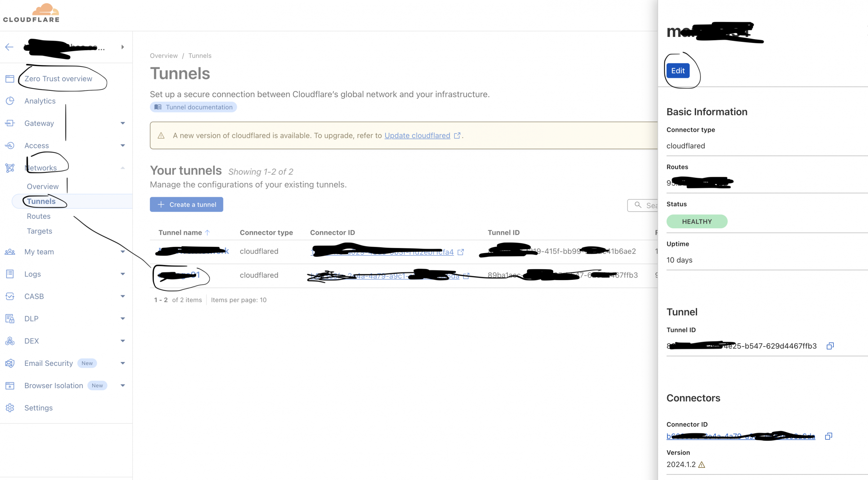Click Items per page: 10 selector
Image resolution: width=868 pixels, height=480 pixels.
coord(239,300)
